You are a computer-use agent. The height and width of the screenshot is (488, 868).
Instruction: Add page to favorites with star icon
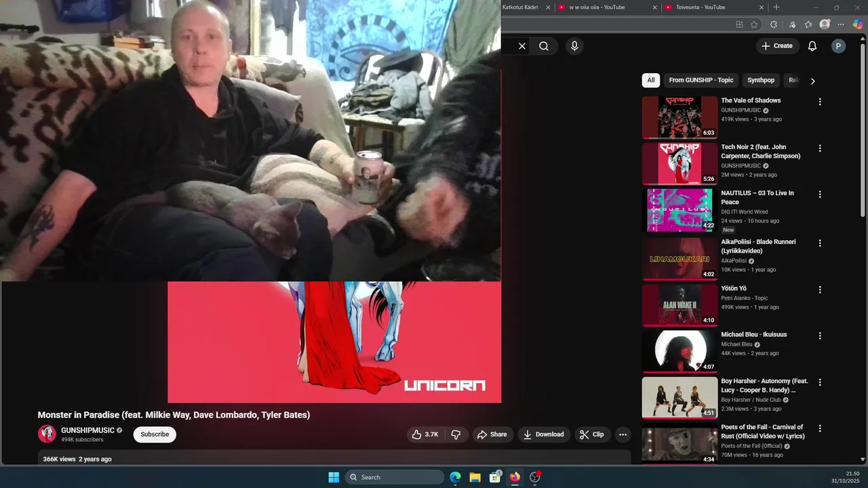(x=754, y=24)
